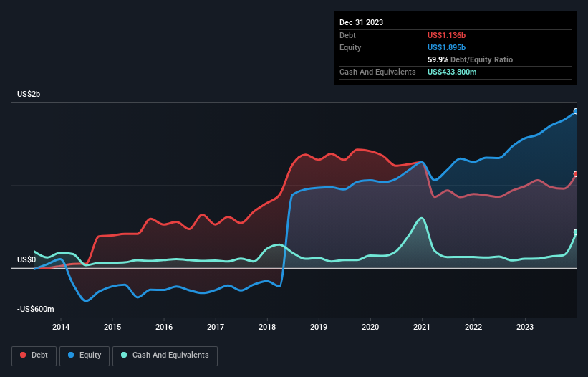
Task: Toggle Cash And Equivalents legend button
Action: pyautogui.click(x=165, y=355)
